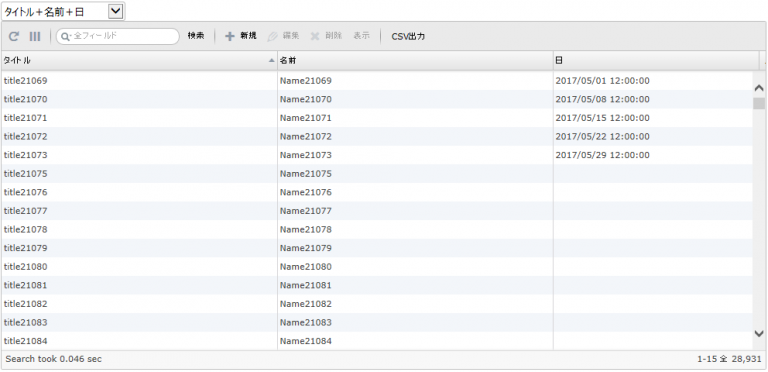Reload the grid with refresh icon
This screenshot has width=768, height=372.
pos(15,36)
